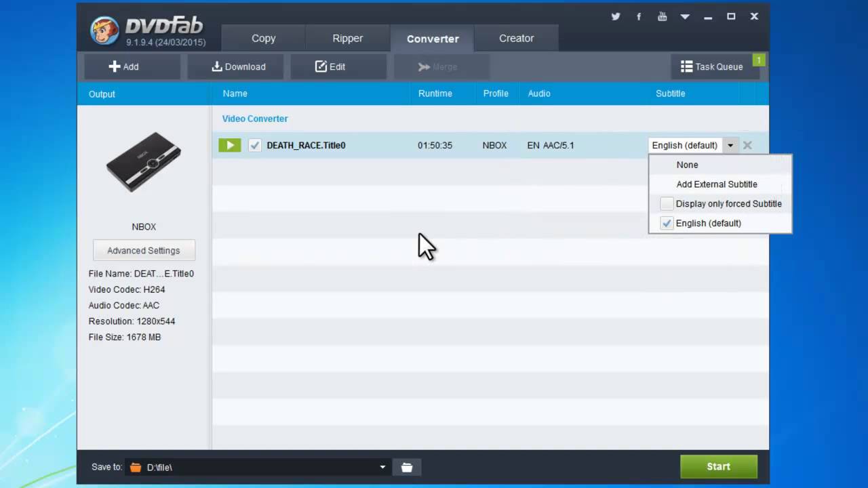Screen dimensions: 868x488
Task: Click the DVDFab monkey logo
Action: tap(105, 31)
